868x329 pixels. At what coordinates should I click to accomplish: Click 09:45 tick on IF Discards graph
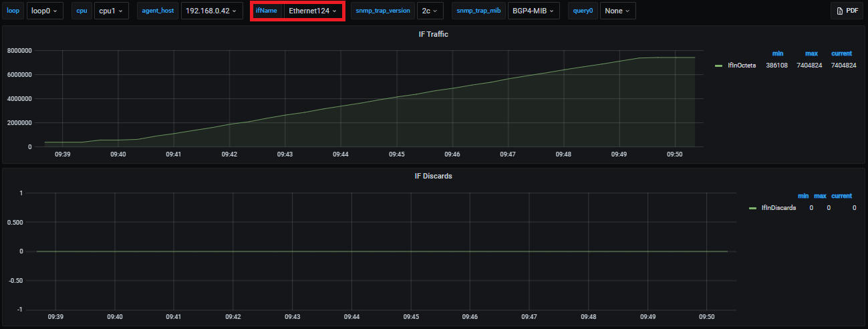pos(412,317)
